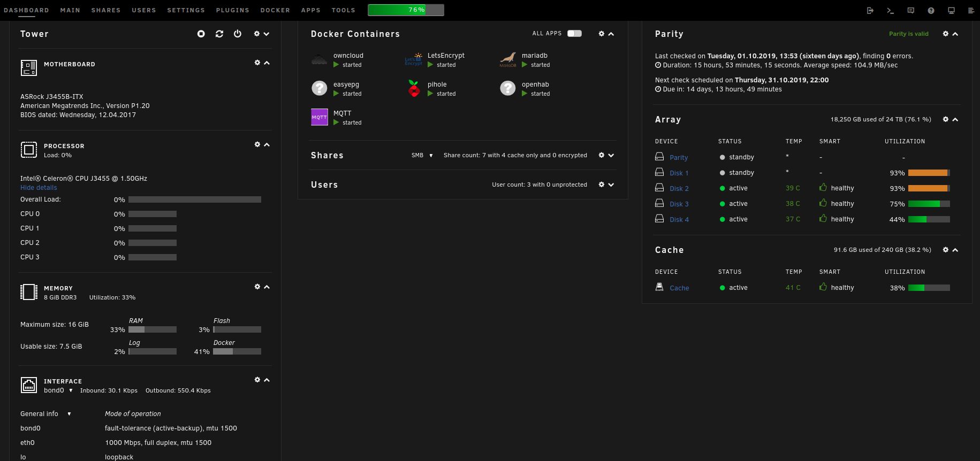Open Users panel gear icon
Viewport: 980px width, 461px height.
point(602,185)
